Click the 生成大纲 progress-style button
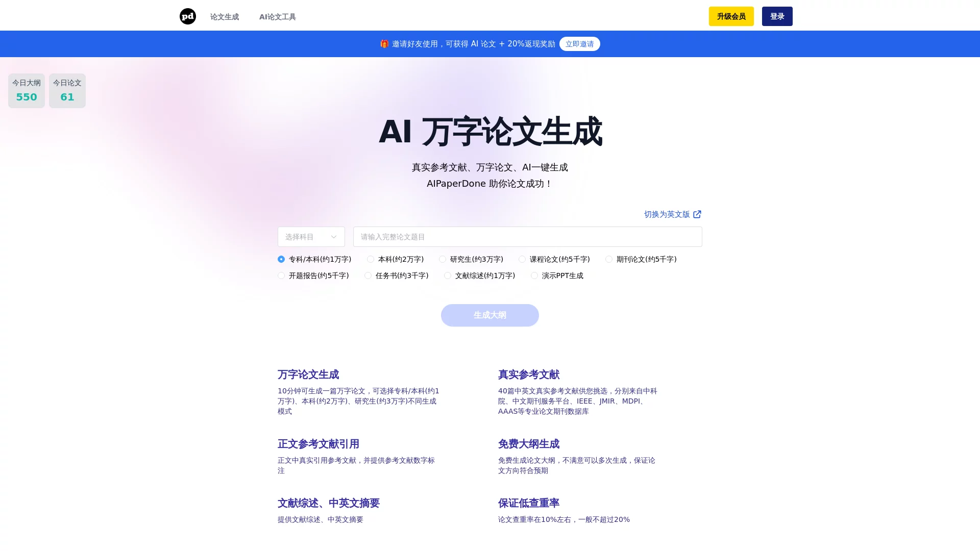 tap(489, 315)
